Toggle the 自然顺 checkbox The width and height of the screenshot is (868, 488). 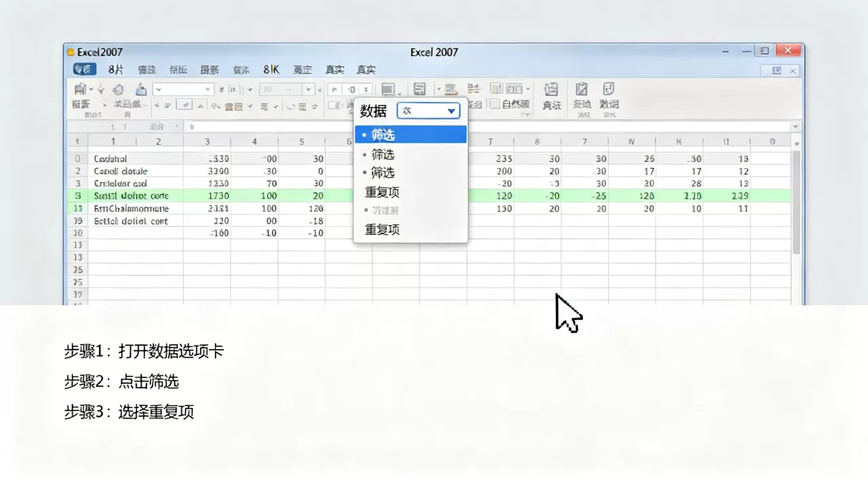pyautogui.click(x=495, y=104)
